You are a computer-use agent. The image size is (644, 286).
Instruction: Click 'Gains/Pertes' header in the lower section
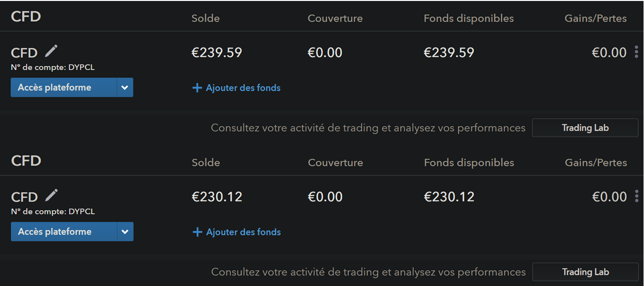coord(596,162)
